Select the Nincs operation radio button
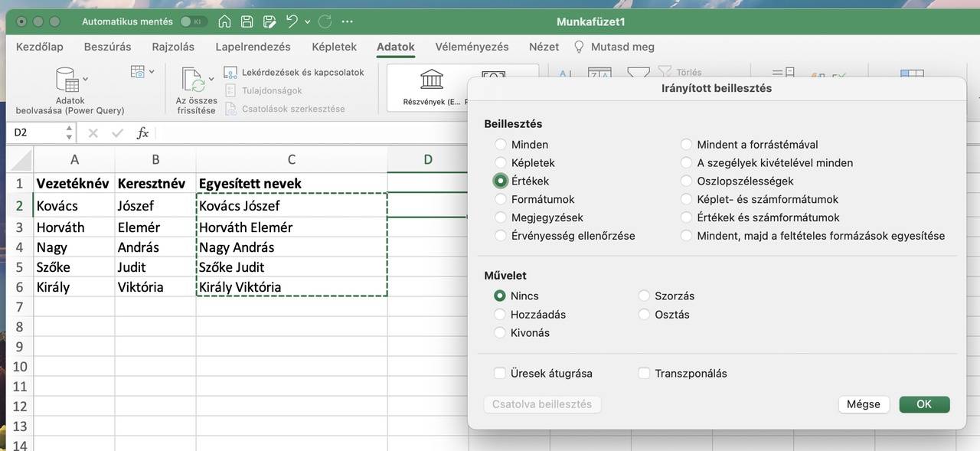 pyautogui.click(x=501, y=296)
